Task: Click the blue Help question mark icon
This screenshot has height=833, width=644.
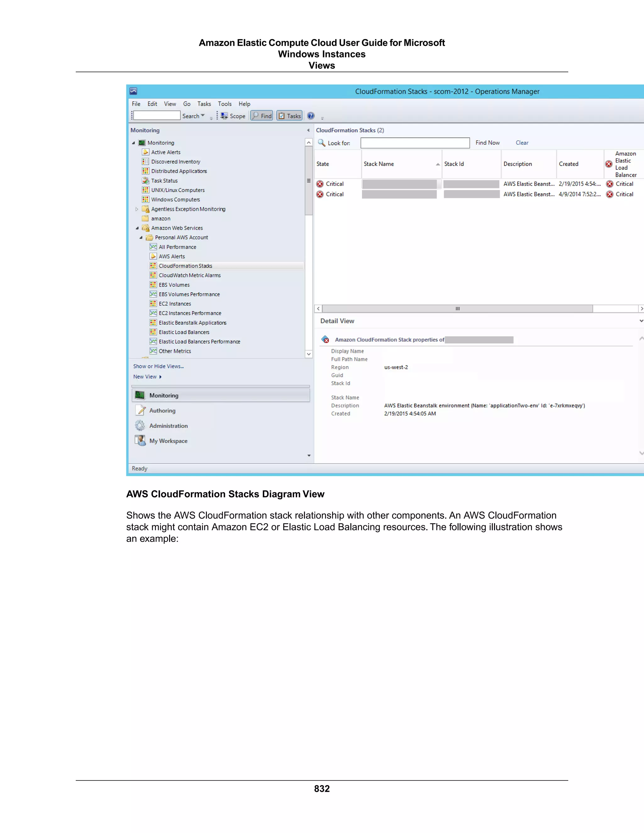Action: (x=311, y=116)
